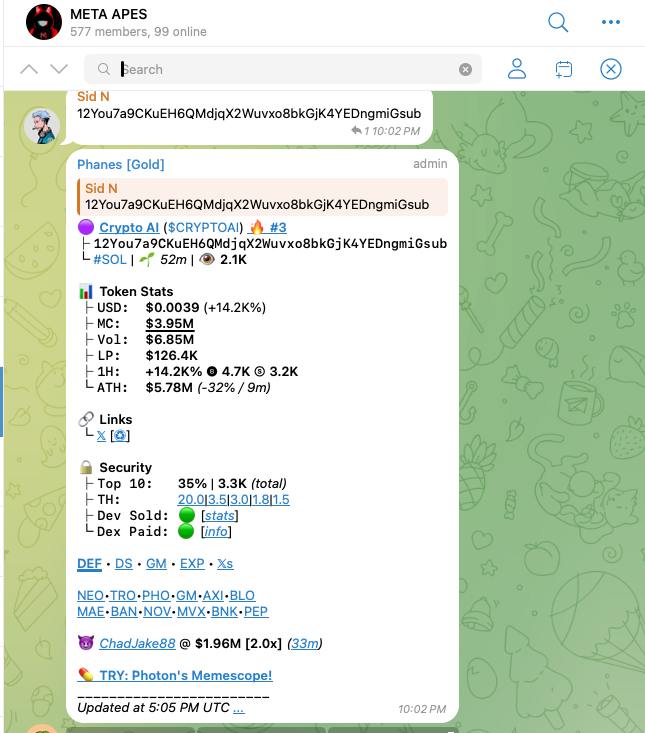Image resolution: width=645 pixels, height=733 pixels.
Task: Open the MVX trading bot link
Action: pyautogui.click(x=191, y=611)
